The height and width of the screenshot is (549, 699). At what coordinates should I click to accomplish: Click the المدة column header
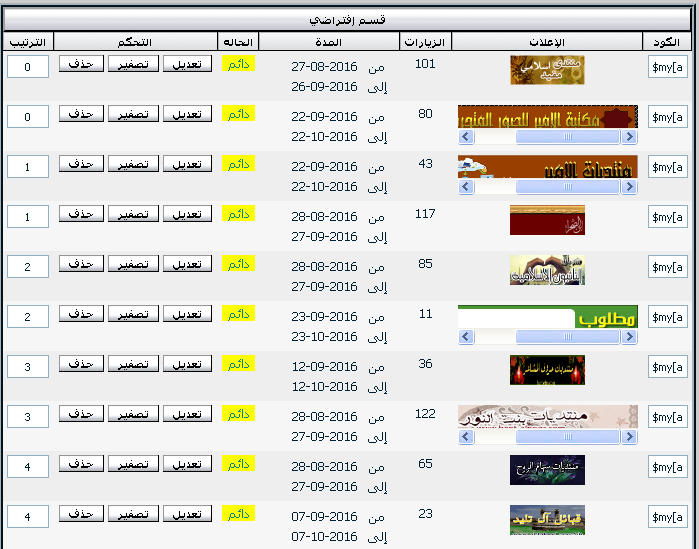[x=329, y=42]
